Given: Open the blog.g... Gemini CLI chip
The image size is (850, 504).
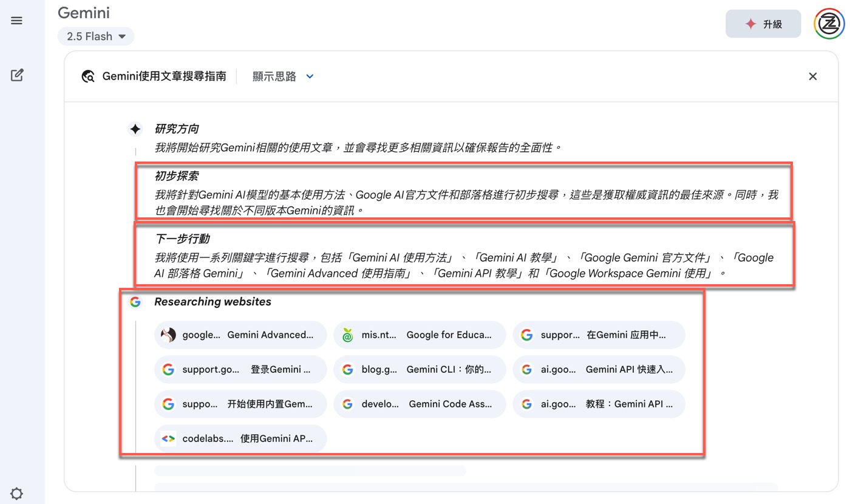Looking at the screenshot, I should coord(420,369).
